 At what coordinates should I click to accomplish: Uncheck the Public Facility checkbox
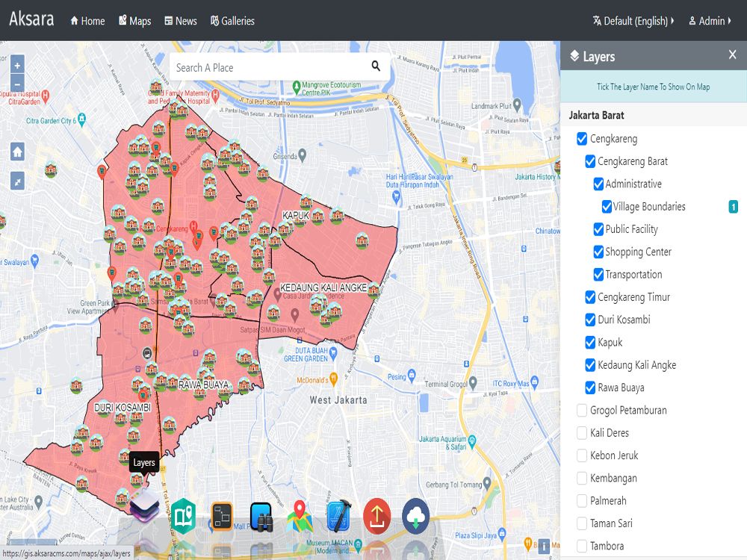(598, 229)
